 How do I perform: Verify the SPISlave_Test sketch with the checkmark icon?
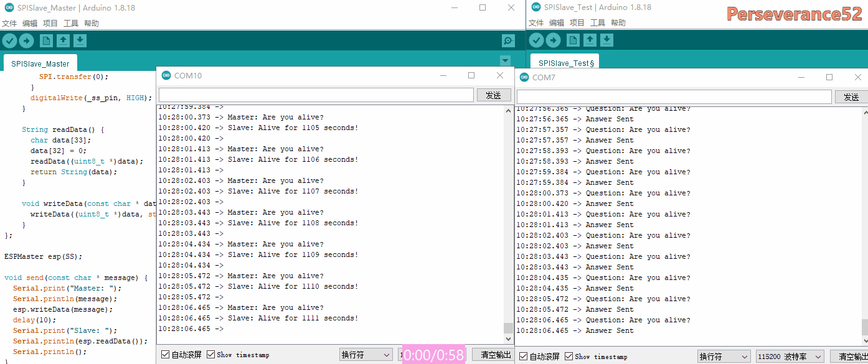535,40
